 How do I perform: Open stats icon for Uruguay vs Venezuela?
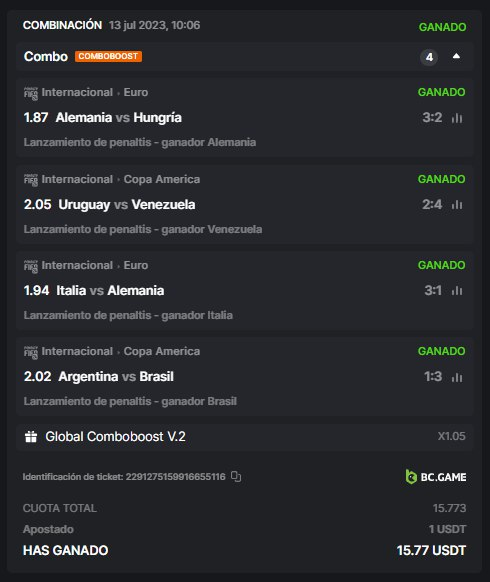pyautogui.click(x=457, y=205)
